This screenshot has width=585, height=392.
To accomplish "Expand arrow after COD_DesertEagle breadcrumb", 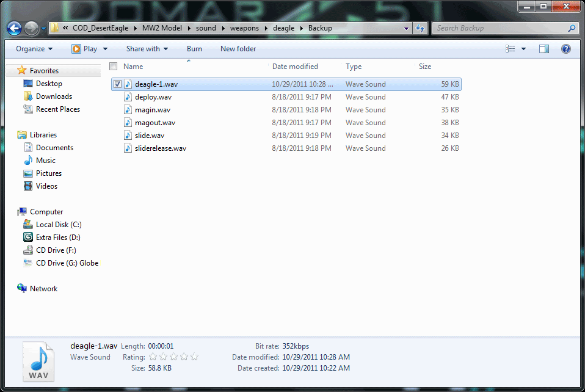I will click(135, 28).
